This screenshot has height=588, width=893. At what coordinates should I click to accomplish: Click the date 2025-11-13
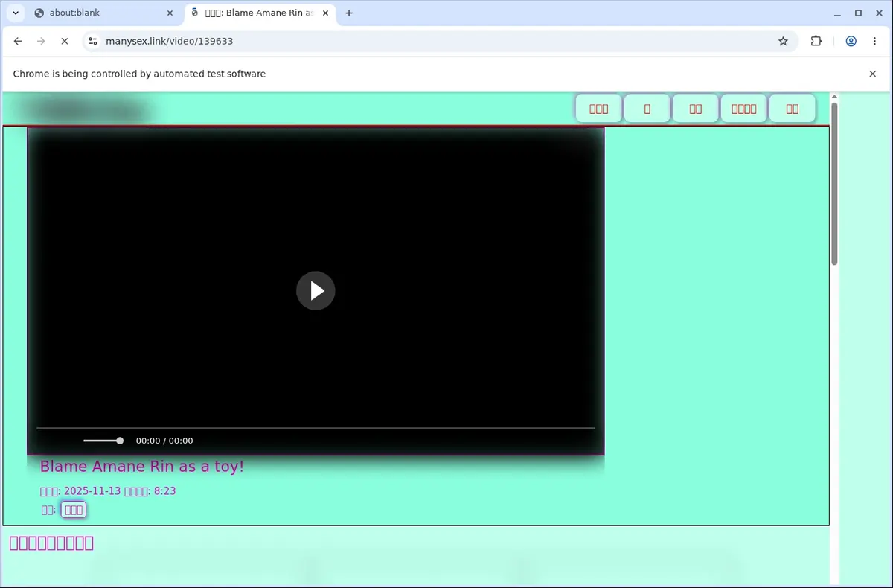[92, 491]
